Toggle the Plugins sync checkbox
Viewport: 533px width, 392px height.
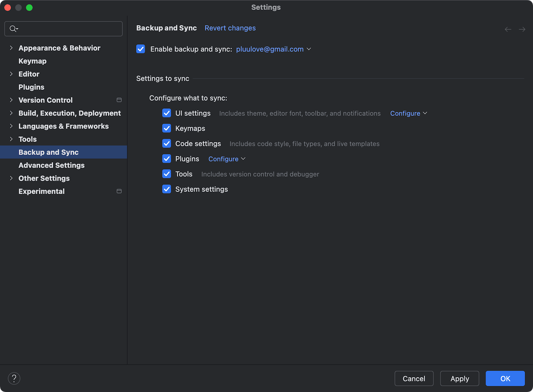pos(167,159)
